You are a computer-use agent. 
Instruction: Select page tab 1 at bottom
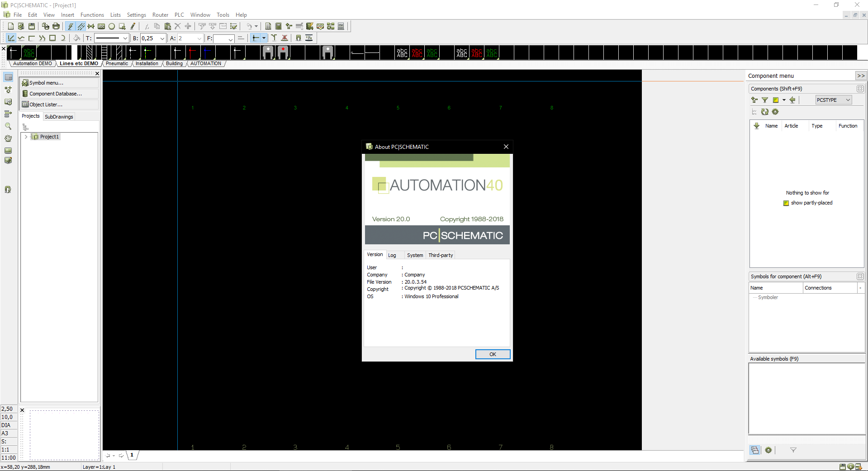132,455
